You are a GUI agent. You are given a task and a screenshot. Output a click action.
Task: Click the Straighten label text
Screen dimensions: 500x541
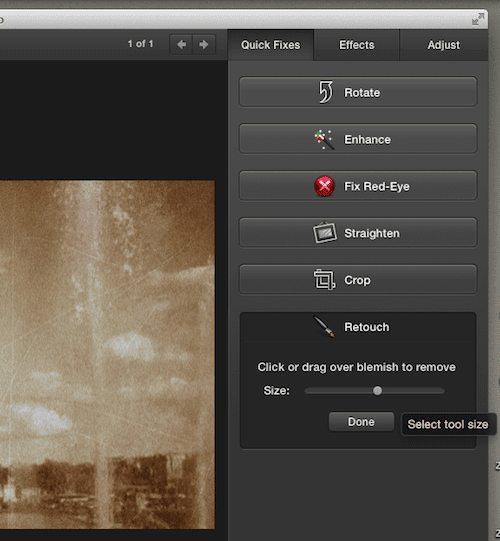[372, 233]
